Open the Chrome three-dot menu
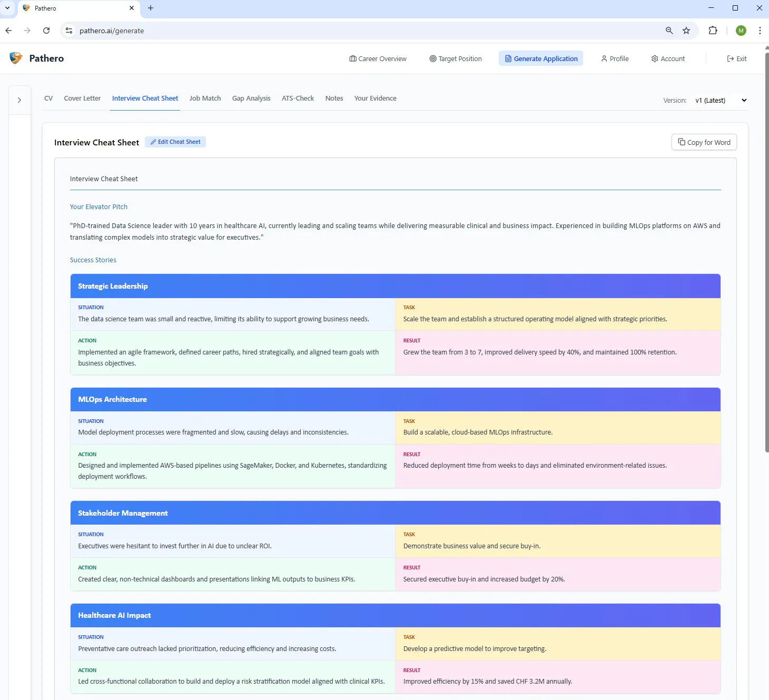Image resolution: width=769 pixels, height=700 pixels. click(760, 31)
